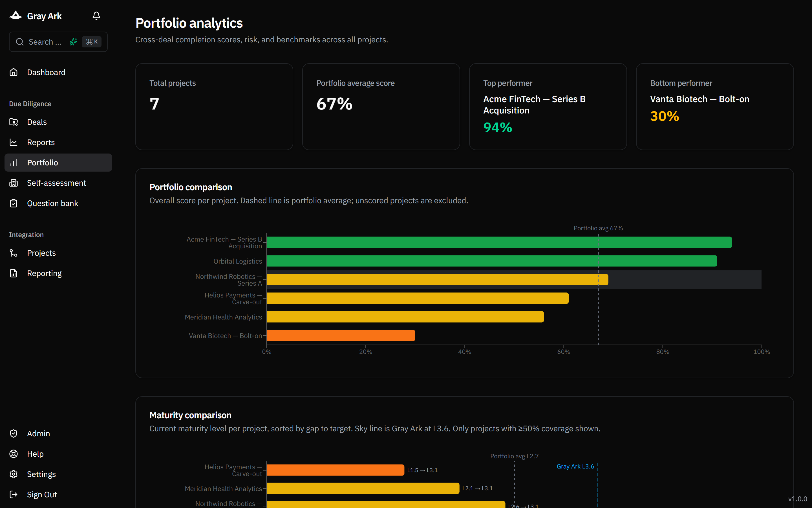Image resolution: width=812 pixels, height=508 pixels.
Task: Click Meridian Health Analytics bar in Maturity comparison
Action: click(x=363, y=489)
